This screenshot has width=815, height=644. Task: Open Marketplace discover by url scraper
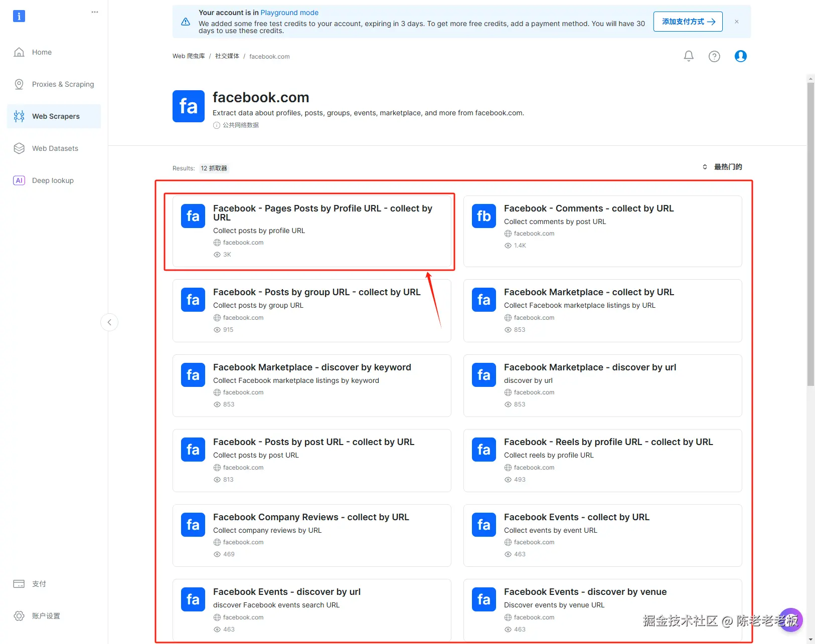(602, 385)
